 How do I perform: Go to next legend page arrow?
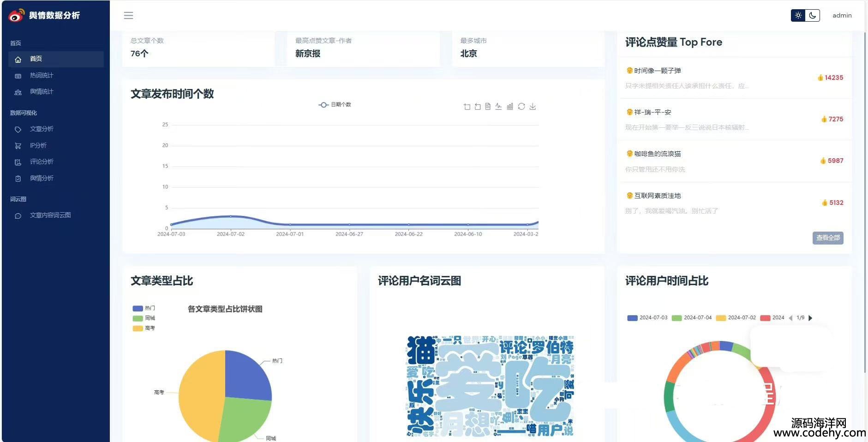tap(810, 318)
